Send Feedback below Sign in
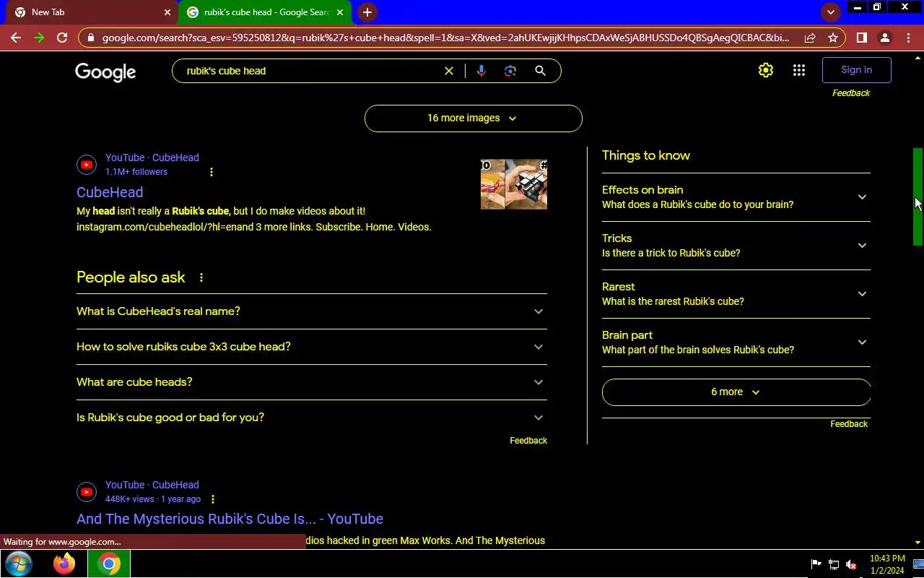The width and height of the screenshot is (924, 578). tap(851, 93)
